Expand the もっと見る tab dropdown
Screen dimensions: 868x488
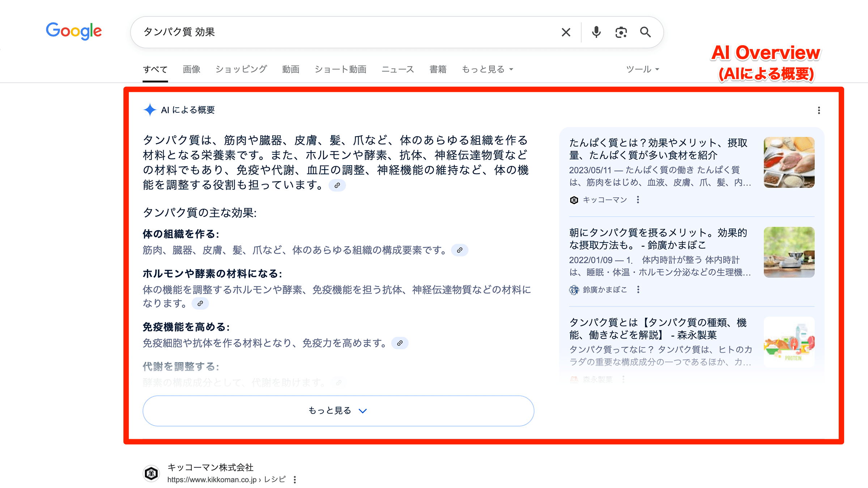pyautogui.click(x=487, y=69)
